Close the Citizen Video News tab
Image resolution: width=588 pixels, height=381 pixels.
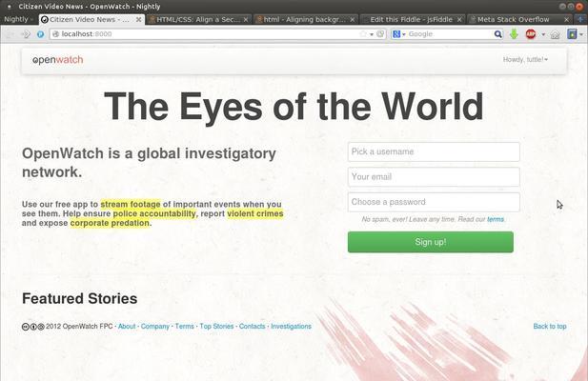138,19
